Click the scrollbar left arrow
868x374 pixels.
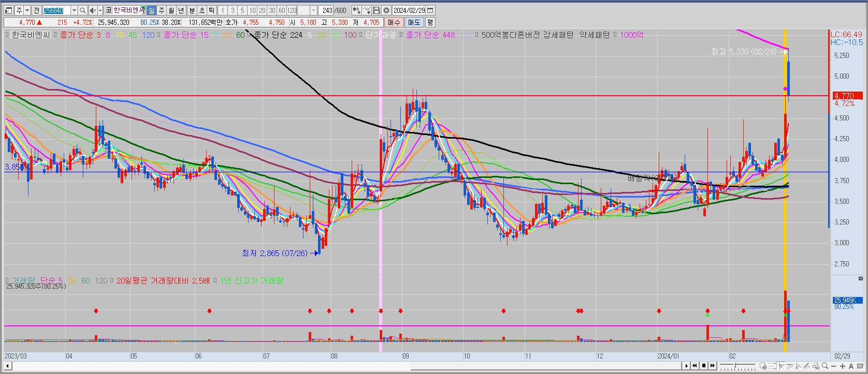tap(8, 366)
